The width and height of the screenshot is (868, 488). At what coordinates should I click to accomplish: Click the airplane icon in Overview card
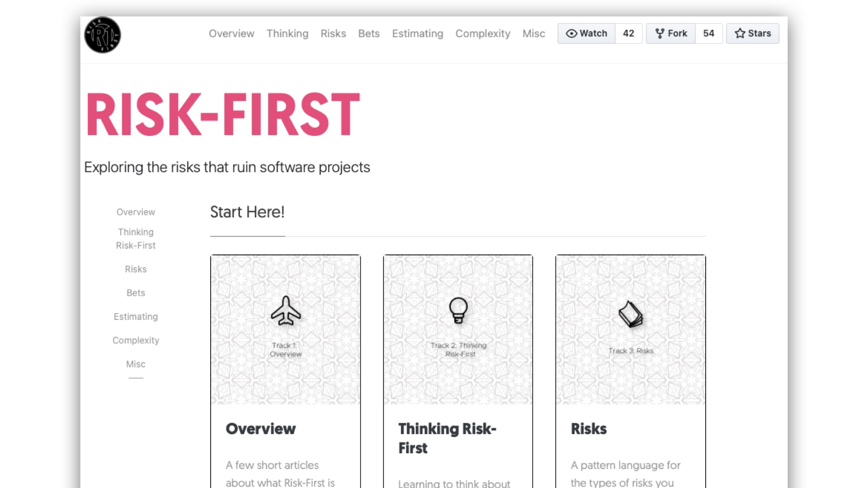[286, 310]
